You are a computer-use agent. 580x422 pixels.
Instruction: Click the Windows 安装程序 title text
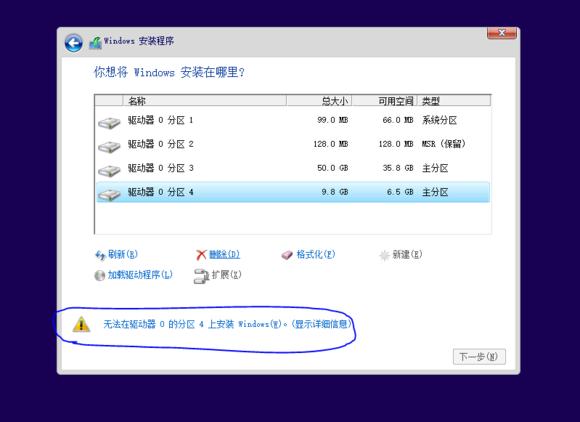tap(139, 41)
